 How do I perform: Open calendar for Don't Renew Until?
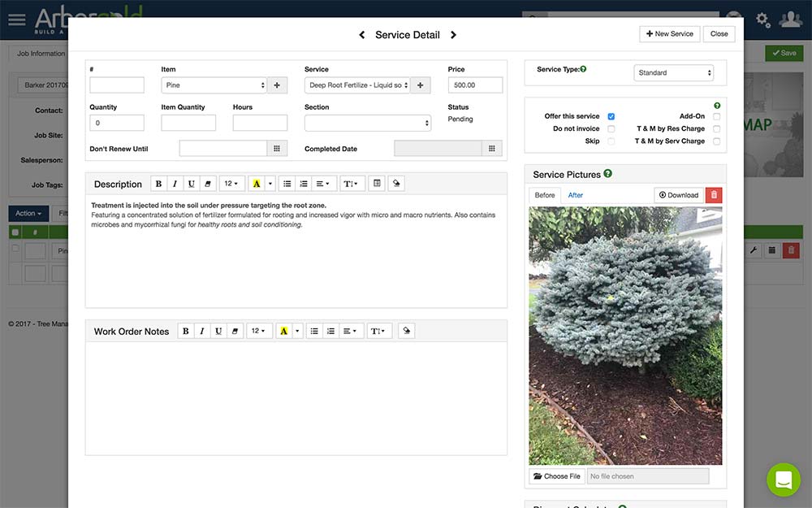pos(277,148)
